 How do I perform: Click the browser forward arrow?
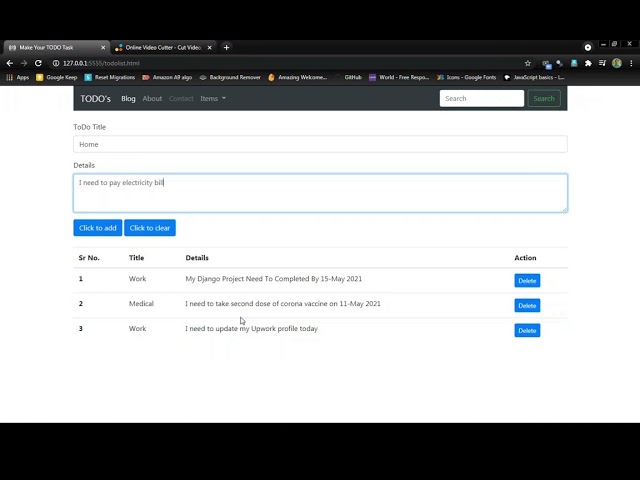pos(24,63)
